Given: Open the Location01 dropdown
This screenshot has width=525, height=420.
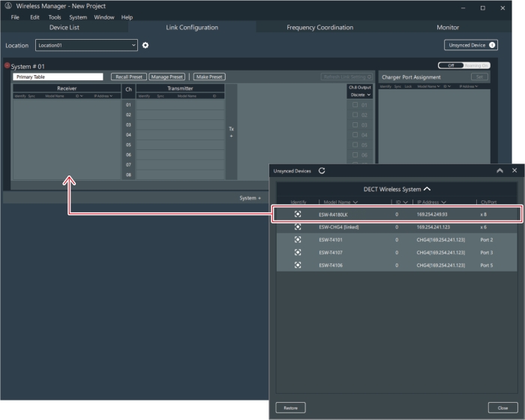Looking at the screenshot, I should (86, 45).
